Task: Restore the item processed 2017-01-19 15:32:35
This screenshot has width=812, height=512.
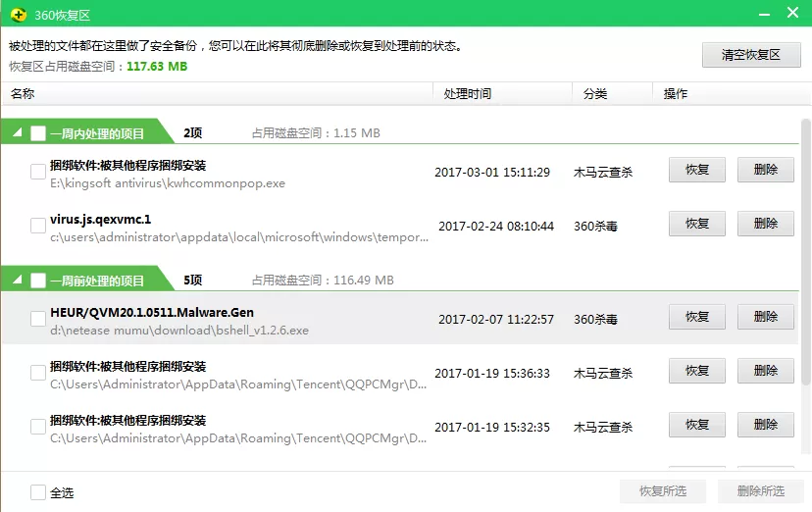Action: tap(697, 425)
